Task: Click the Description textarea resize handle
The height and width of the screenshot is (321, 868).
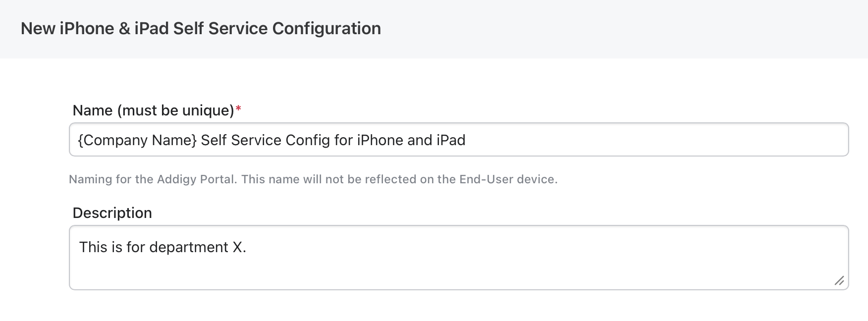Action: click(839, 281)
